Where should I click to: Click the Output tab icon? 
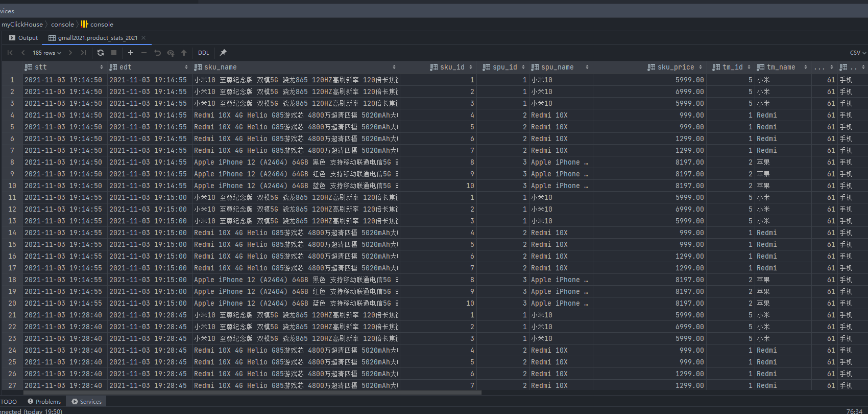[12, 38]
